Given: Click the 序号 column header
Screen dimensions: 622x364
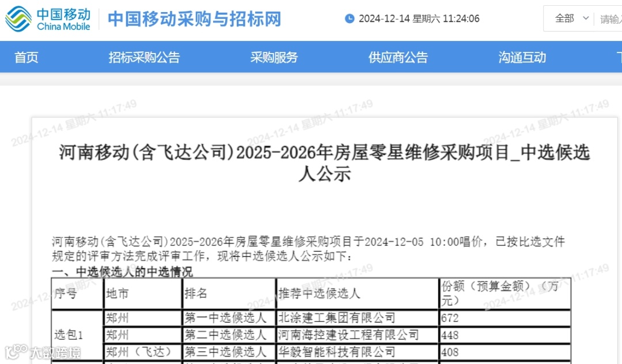Looking at the screenshot, I should pos(77,293).
